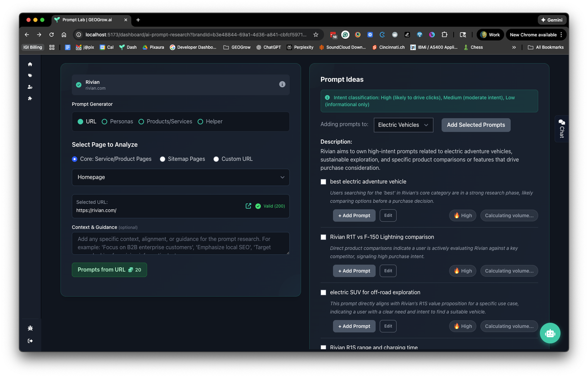The width and height of the screenshot is (588, 377).
Task: Open the IGI Billing bookmark
Action: pyautogui.click(x=33, y=48)
